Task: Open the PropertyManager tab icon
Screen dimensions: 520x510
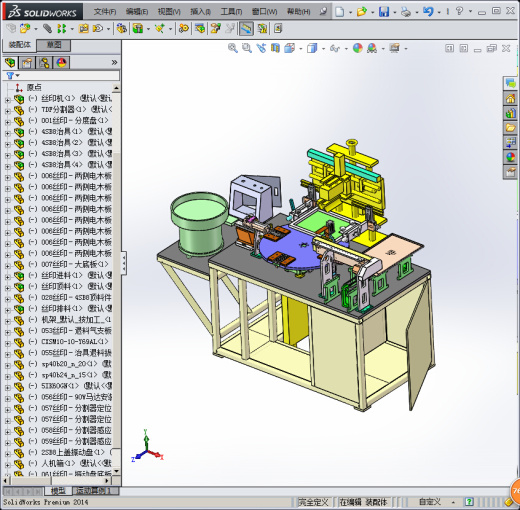Action: (x=27, y=63)
